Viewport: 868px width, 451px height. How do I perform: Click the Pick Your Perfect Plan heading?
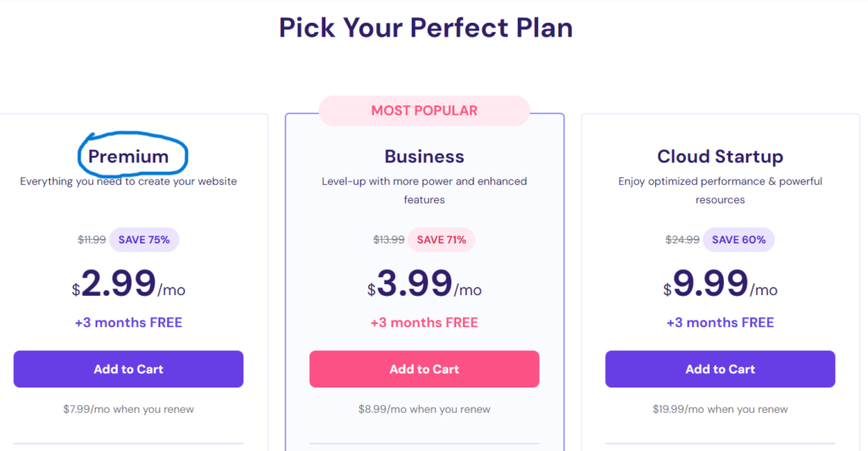[x=426, y=27]
